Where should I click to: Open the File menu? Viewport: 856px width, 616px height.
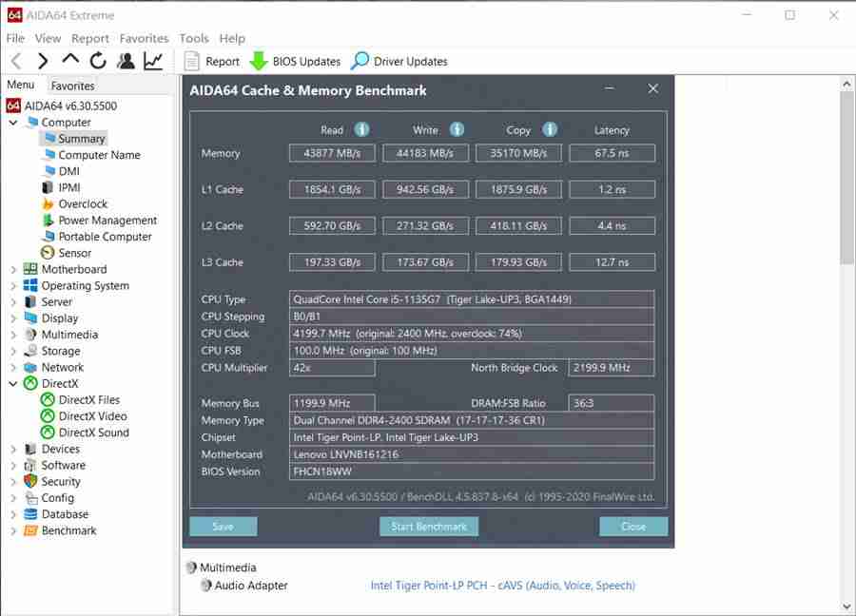(x=15, y=38)
